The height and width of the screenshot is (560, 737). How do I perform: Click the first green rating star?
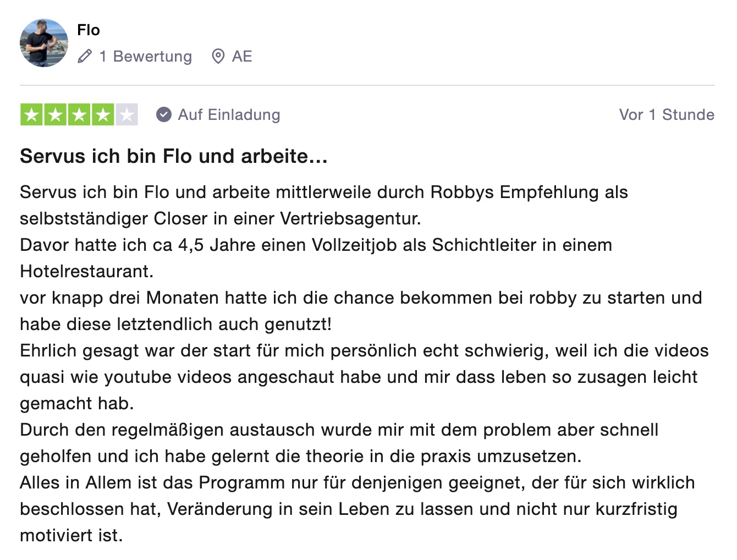[32, 114]
